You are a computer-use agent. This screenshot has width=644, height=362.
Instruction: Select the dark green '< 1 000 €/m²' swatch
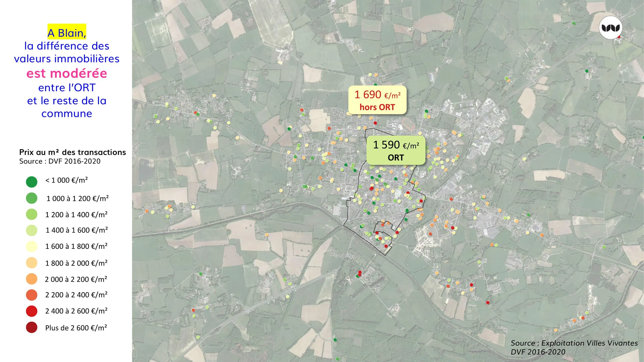32,182
